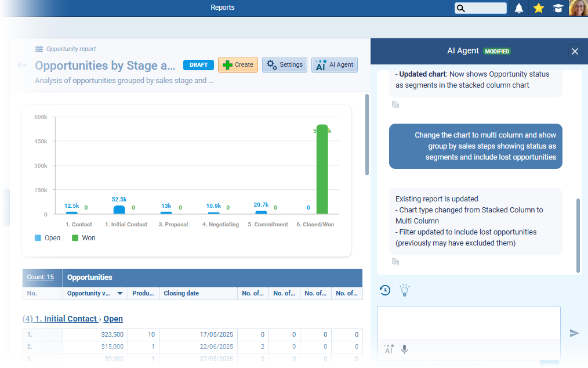Open report Settings
This screenshot has height=368, width=588.
point(284,65)
